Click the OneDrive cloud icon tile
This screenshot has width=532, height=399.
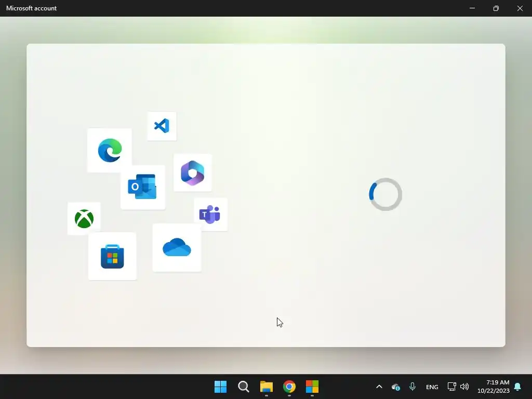pos(177,247)
